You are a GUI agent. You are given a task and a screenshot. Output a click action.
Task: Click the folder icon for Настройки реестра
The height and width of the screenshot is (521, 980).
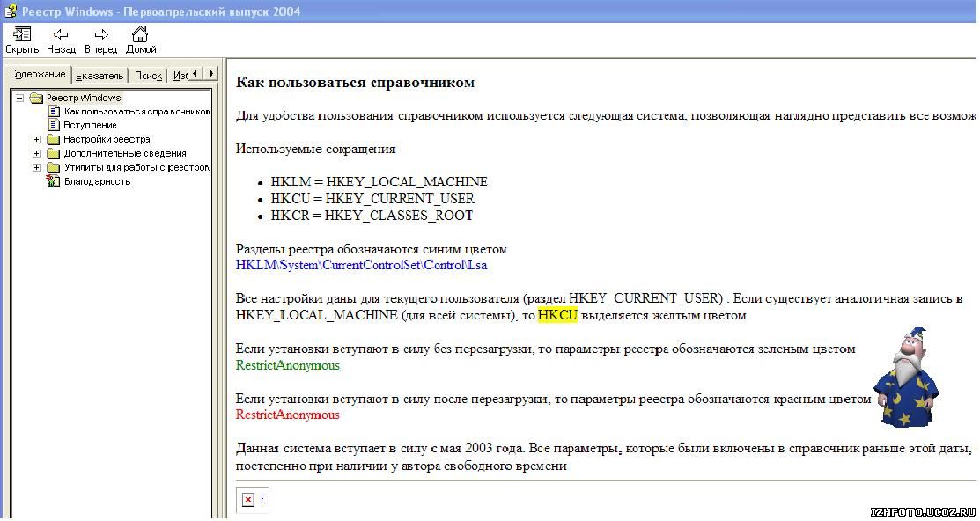(x=53, y=139)
